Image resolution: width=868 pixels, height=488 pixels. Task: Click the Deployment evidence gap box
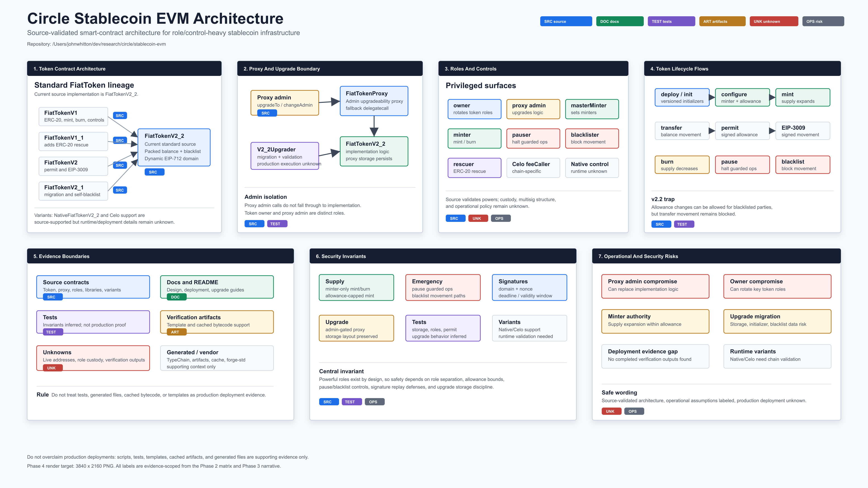655,356
